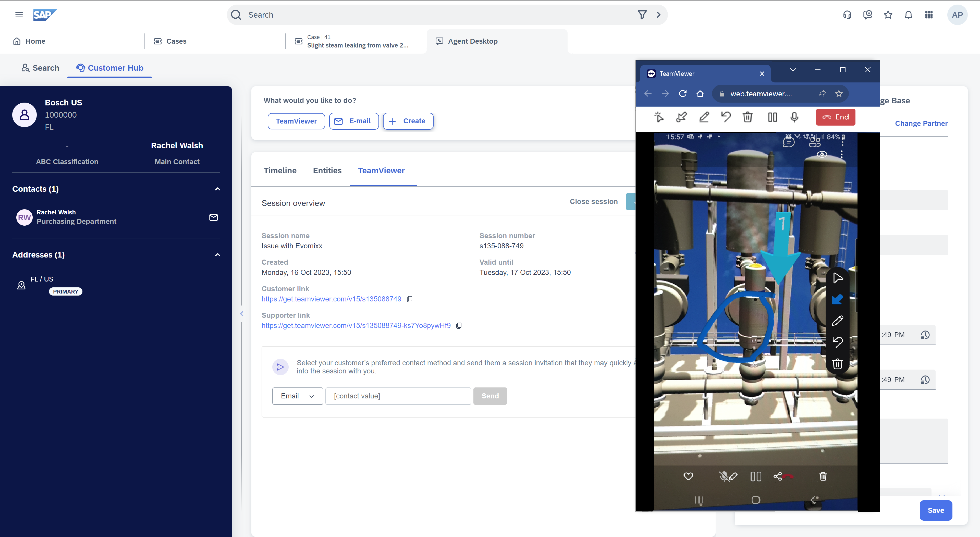Switch to the Timeline tab

(280, 170)
